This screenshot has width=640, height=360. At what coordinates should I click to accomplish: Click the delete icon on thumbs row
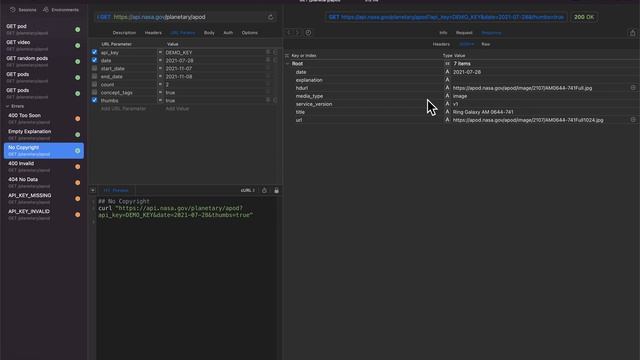click(268, 100)
